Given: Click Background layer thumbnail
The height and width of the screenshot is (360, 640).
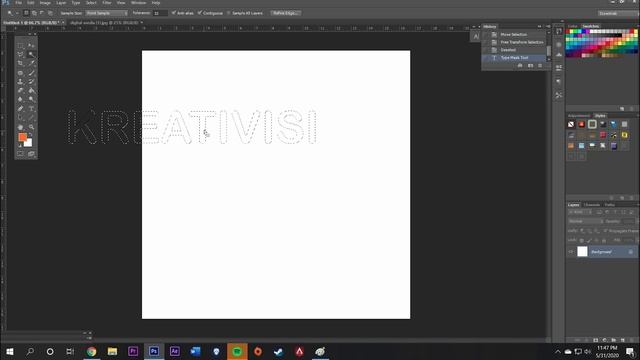Looking at the screenshot, I should pos(582,252).
